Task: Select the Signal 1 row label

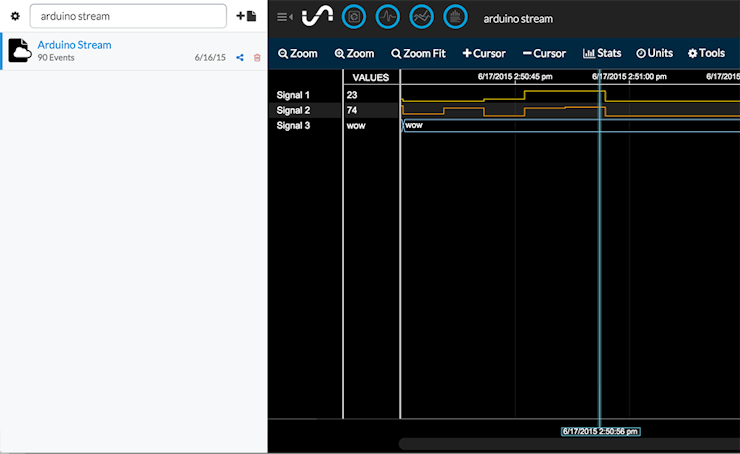Action: pos(293,95)
